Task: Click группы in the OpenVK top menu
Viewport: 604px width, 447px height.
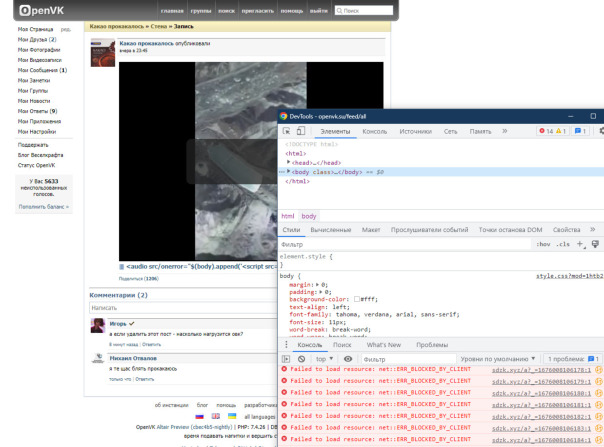Action: pos(201,11)
